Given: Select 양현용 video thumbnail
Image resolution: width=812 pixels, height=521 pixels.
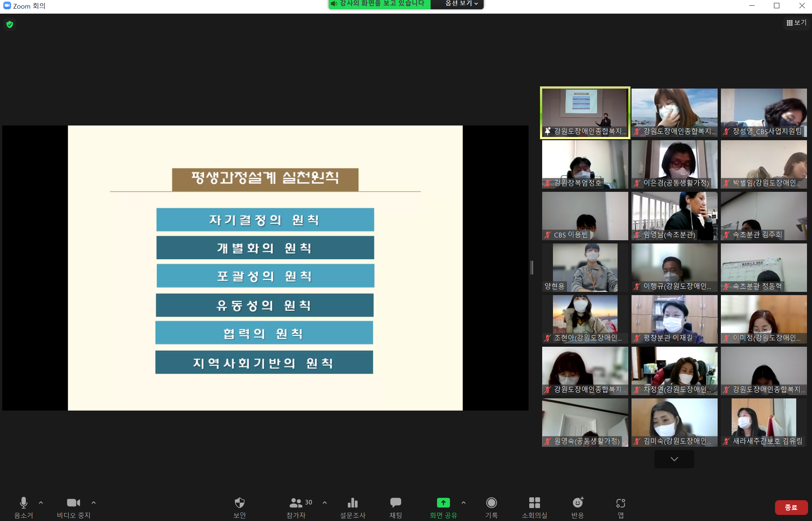Looking at the screenshot, I should point(585,267).
